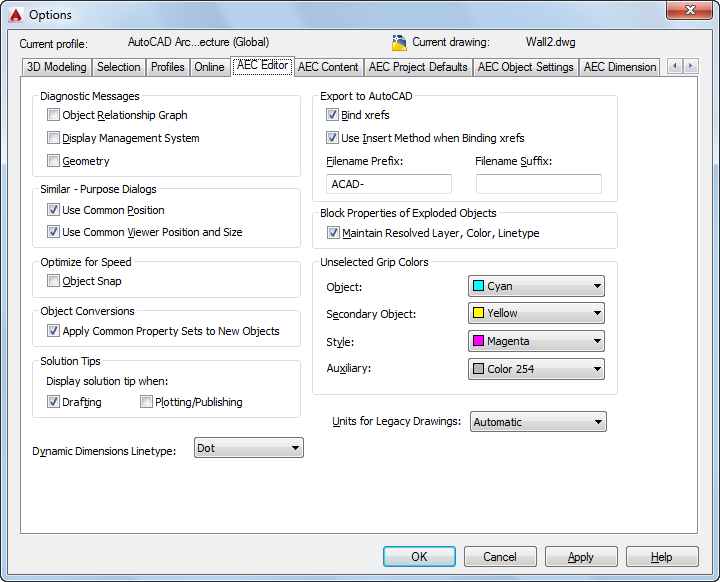This screenshot has height=582, width=720.
Task: Open Dynamic Dimensions Linetype dropdown
Action: click(248, 448)
